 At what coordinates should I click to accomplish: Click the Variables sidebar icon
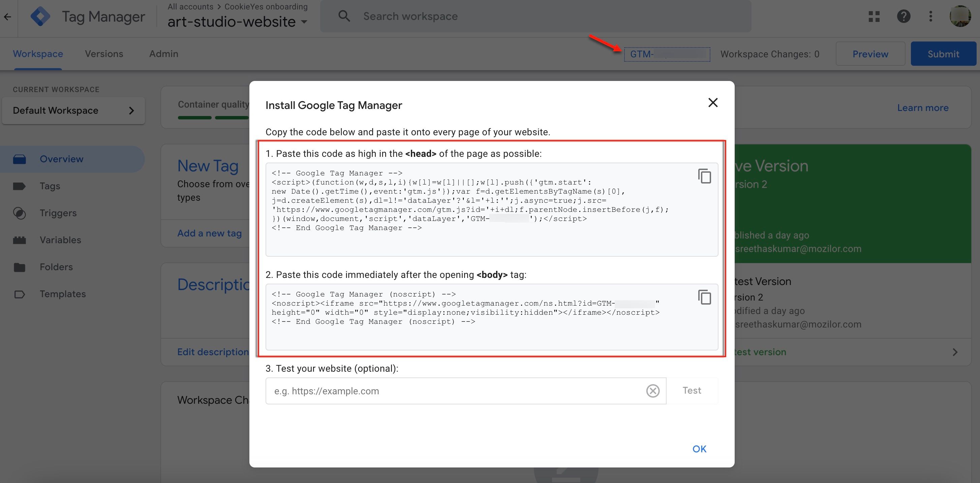[20, 240]
